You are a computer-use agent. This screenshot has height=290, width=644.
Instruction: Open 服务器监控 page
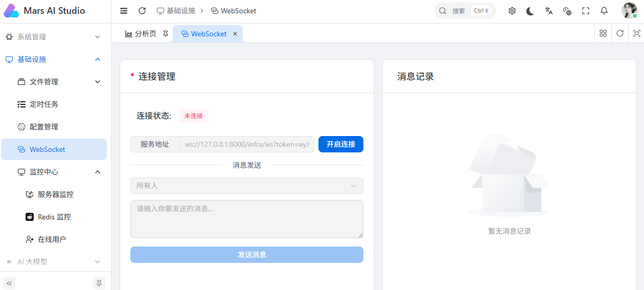(x=54, y=194)
